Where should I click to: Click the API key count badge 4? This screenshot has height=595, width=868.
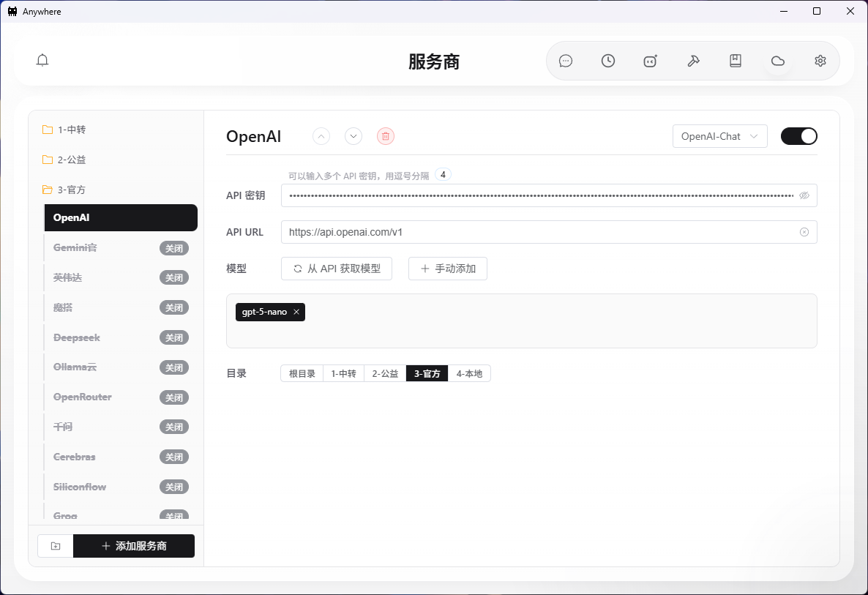(443, 175)
